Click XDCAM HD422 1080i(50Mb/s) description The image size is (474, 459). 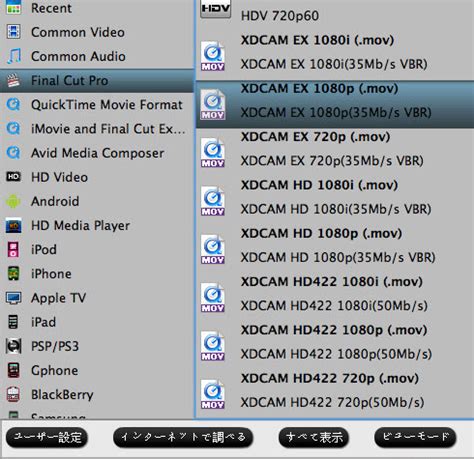[334, 306]
